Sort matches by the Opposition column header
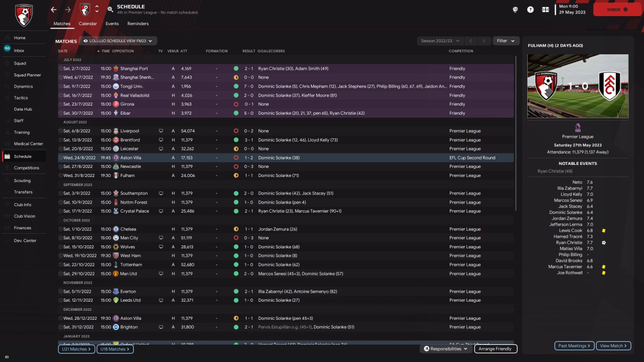This screenshot has width=644, height=362. [x=123, y=51]
